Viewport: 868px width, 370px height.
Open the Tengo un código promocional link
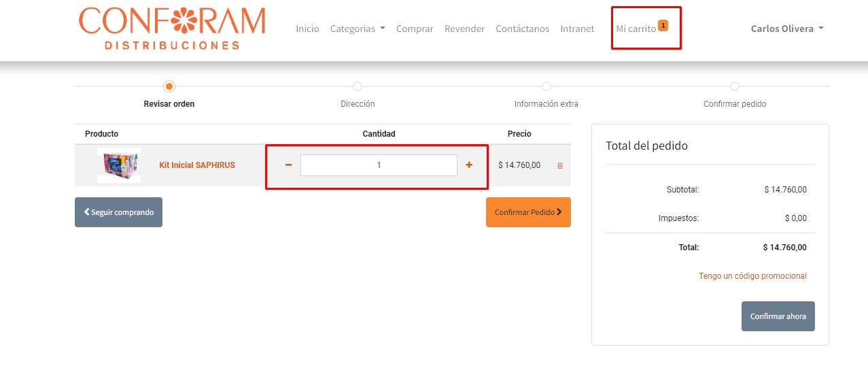[752, 276]
